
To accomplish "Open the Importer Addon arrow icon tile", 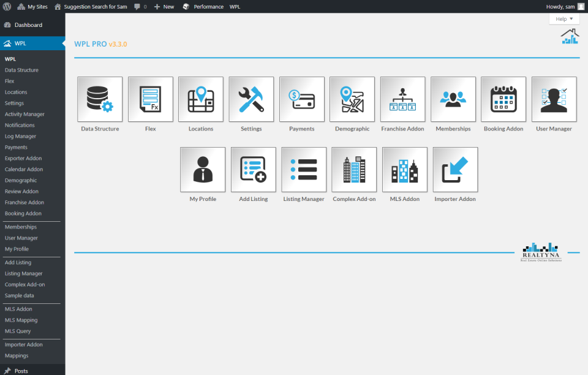I will [455, 170].
